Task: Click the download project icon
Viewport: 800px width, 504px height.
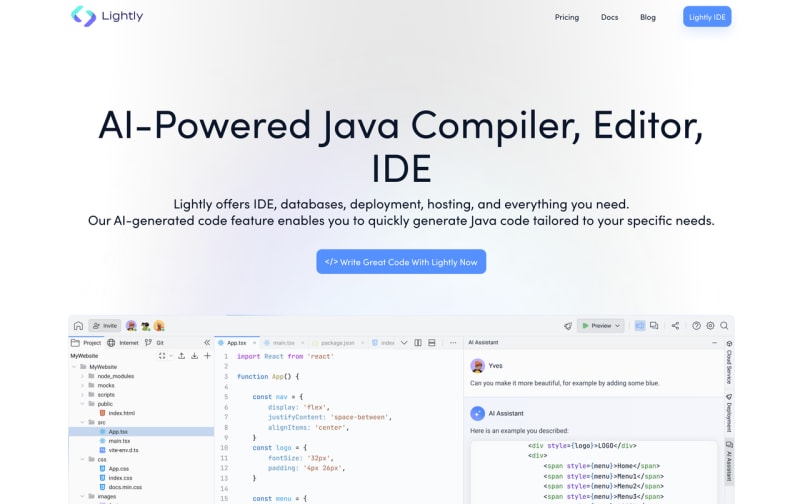Action: (194, 356)
